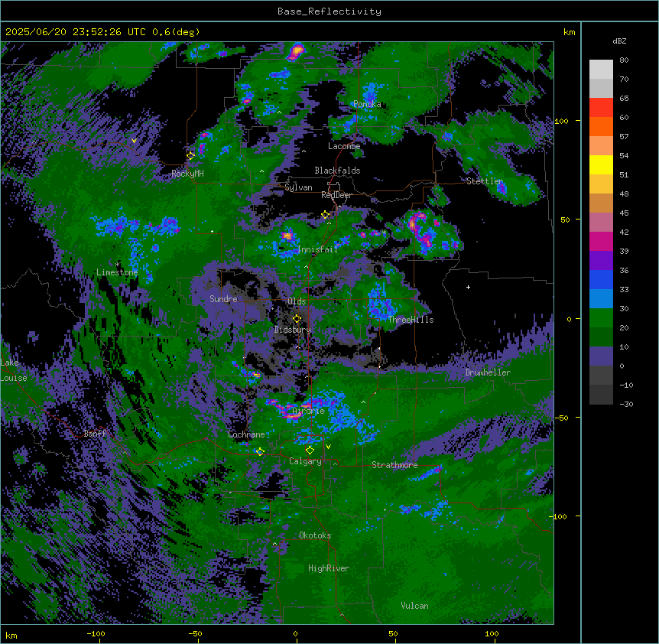Click the -50 tick on the right axis
Screen dimensions: 659x644
pyautogui.click(x=561, y=418)
